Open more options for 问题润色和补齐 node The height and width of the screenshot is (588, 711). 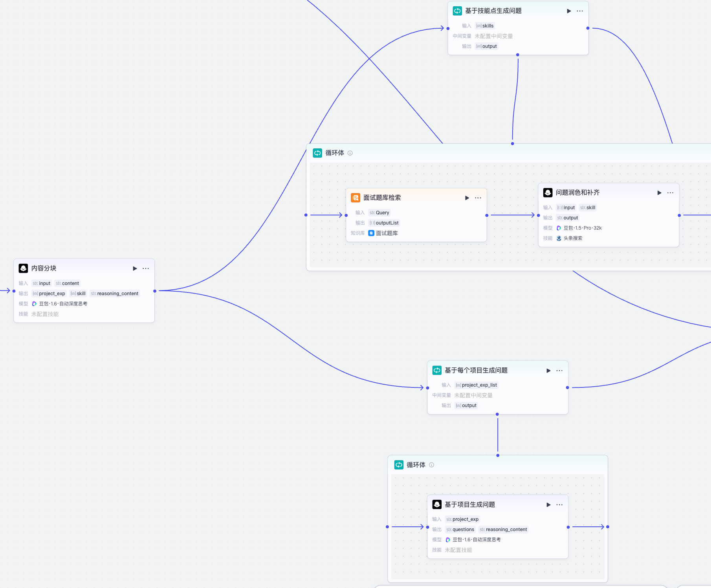[x=671, y=193]
